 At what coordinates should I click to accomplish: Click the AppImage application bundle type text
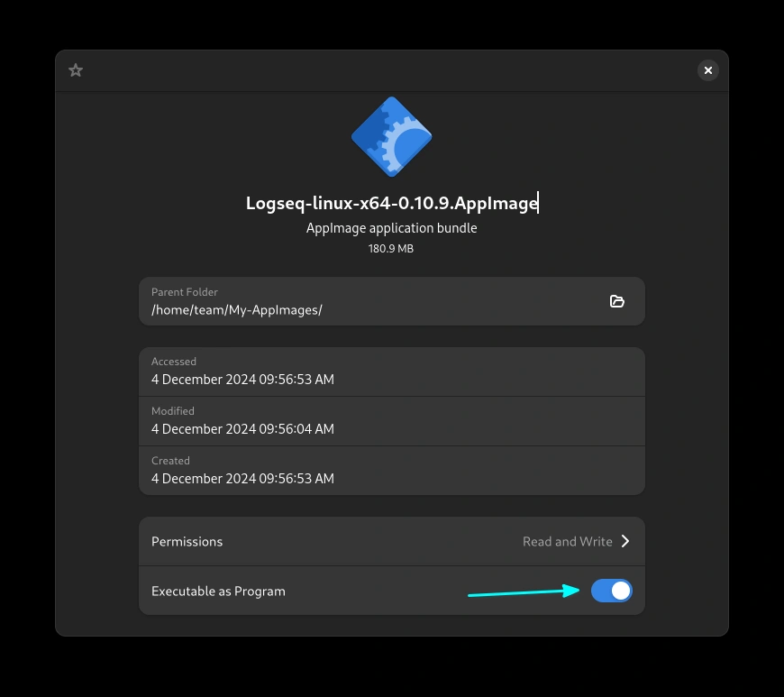[x=391, y=228]
